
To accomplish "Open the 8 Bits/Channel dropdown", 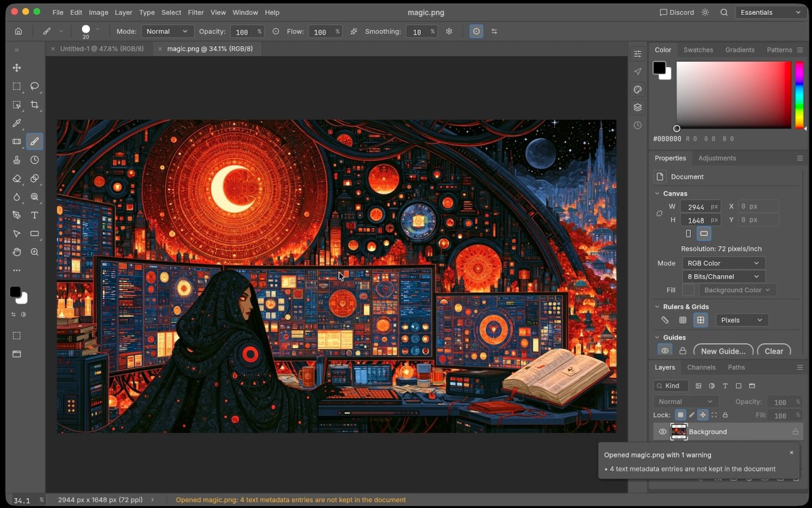I will (x=723, y=277).
